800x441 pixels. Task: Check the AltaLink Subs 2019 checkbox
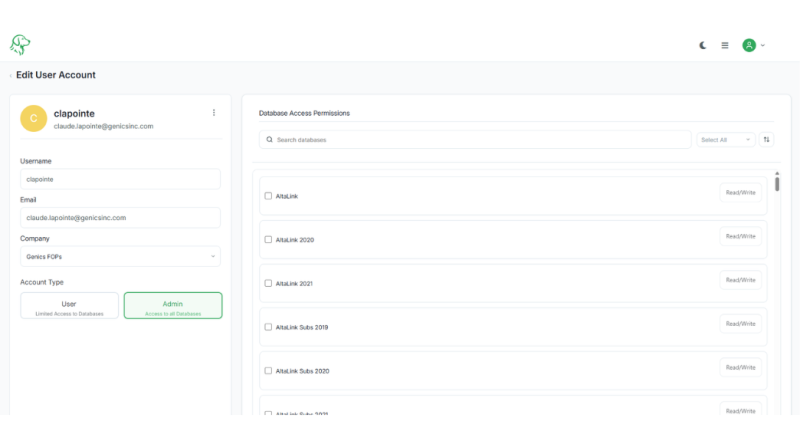click(x=268, y=327)
